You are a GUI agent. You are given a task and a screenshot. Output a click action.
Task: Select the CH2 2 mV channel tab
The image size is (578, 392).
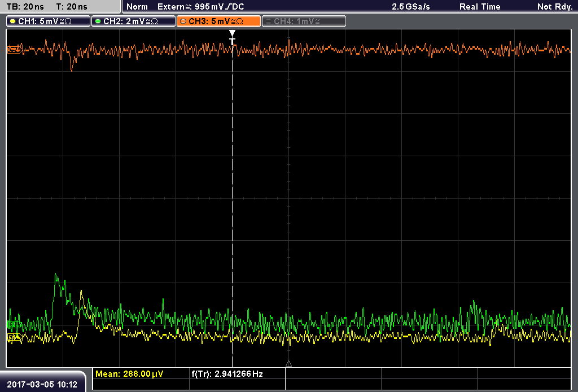pyautogui.click(x=133, y=21)
